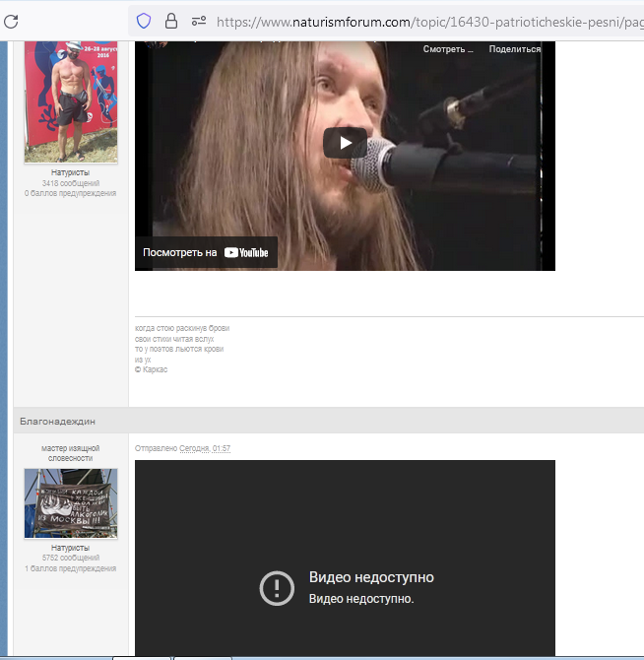This screenshot has width=644, height=660.
Task: Open the Благонадеждин username link
Action: coord(58,422)
